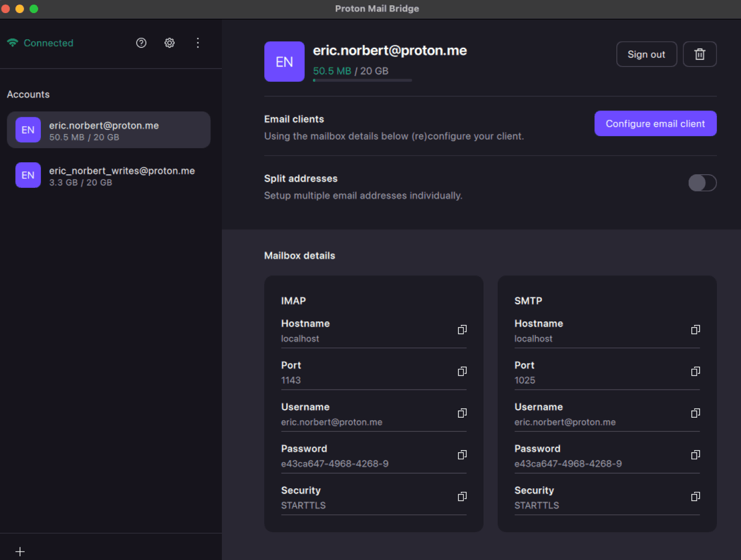Delete account with the trash icon
Screen dimensions: 741x560
coord(700,54)
